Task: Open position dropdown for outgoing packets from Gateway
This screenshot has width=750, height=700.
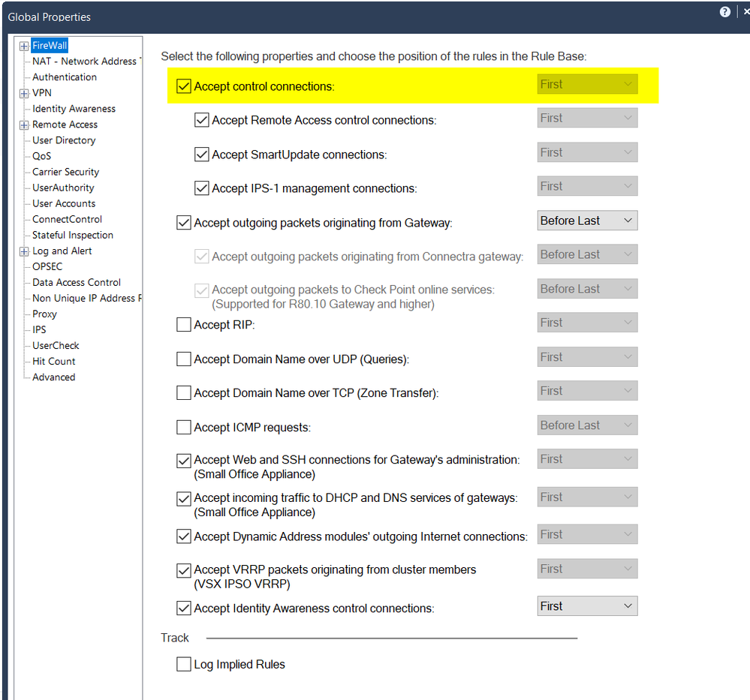Action: click(x=587, y=221)
